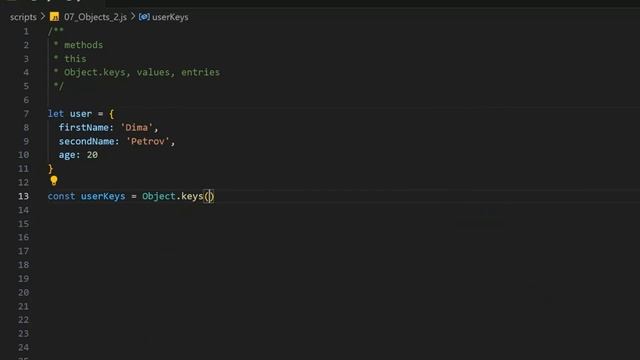Click the word 'methods' in comment
Image resolution: width=640 pixels, height=360 pixels.
point(84,45)
